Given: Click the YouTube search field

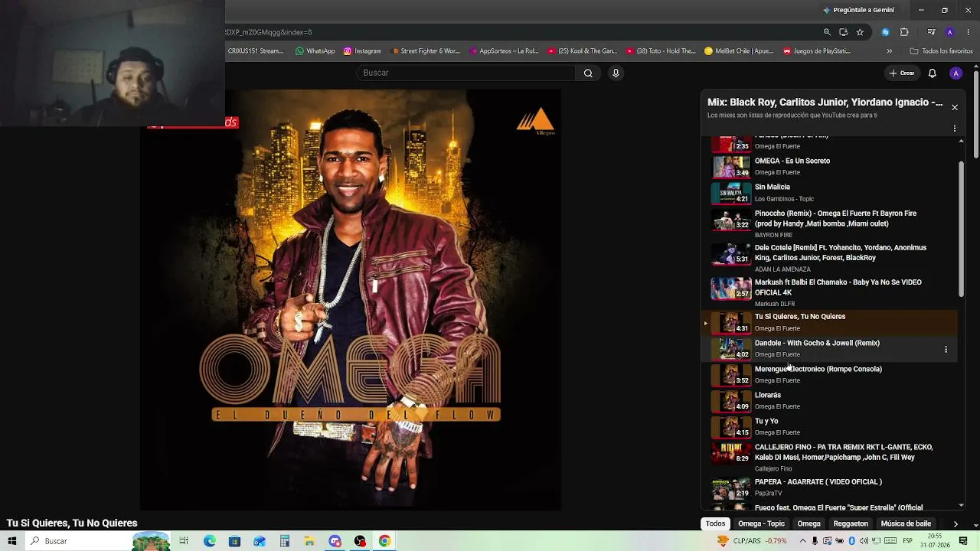Looking at the screenshot, I should point(465,73).
